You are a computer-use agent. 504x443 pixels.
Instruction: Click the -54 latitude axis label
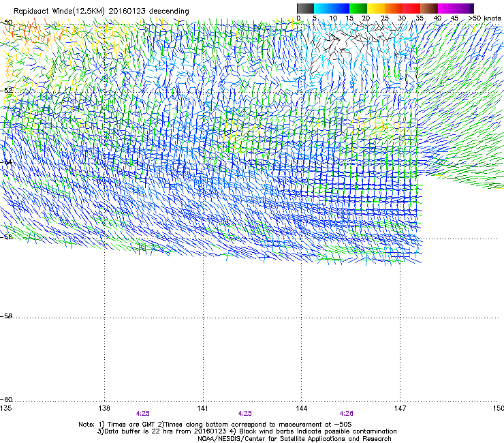pyautogui.click(x=6, y=162)
